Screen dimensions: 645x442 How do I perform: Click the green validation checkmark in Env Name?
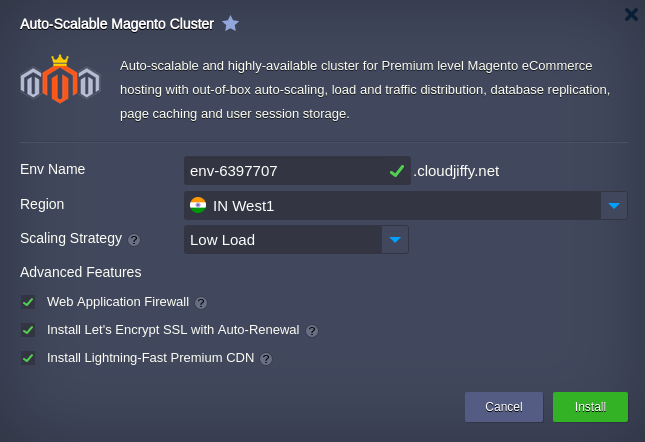397,171
